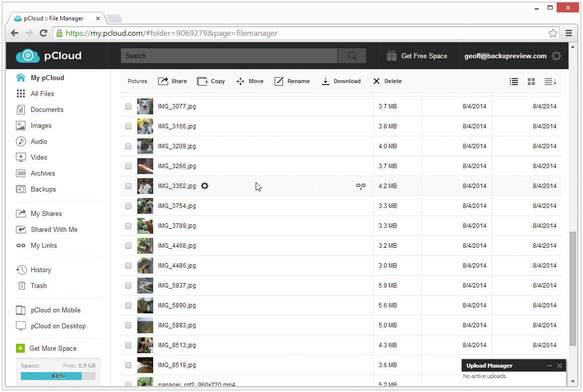
Task: Go to Images in the sidebar
Action: [x=34, y=126]
